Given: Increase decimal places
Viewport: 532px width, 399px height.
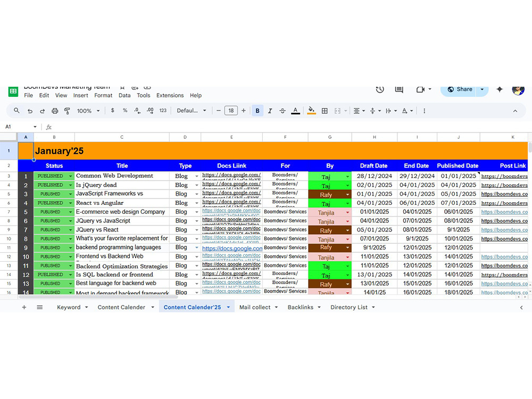Looking at the screenshot, I should pyautogui.click(x=150, y=111).
